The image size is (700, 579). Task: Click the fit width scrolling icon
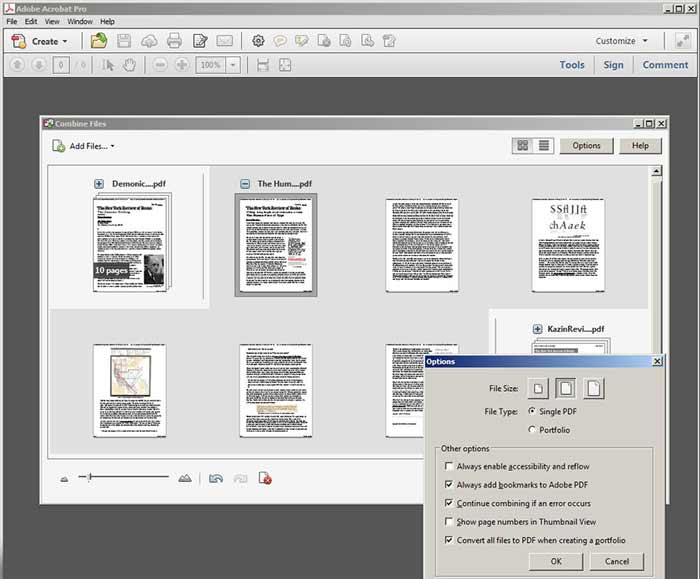(x=263, y=65)
